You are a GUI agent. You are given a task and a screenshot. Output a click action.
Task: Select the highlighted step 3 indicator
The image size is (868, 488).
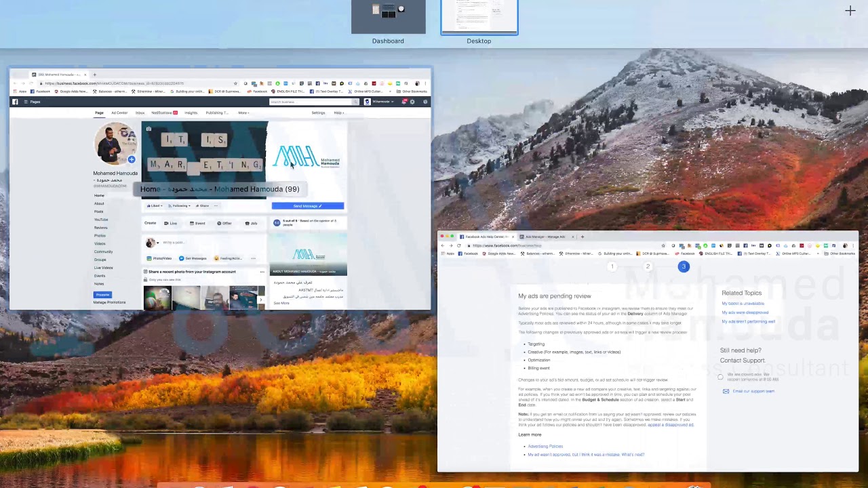click(684, 266)
